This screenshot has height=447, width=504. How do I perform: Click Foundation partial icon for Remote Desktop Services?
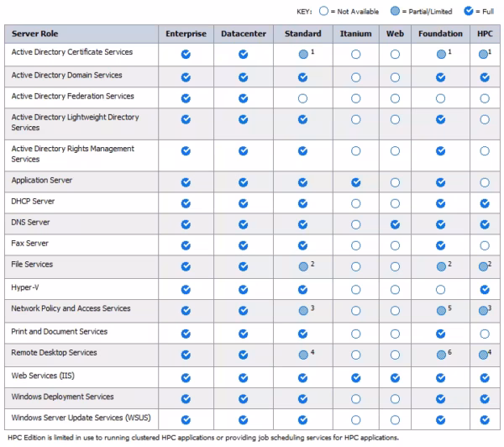point(441,355)
